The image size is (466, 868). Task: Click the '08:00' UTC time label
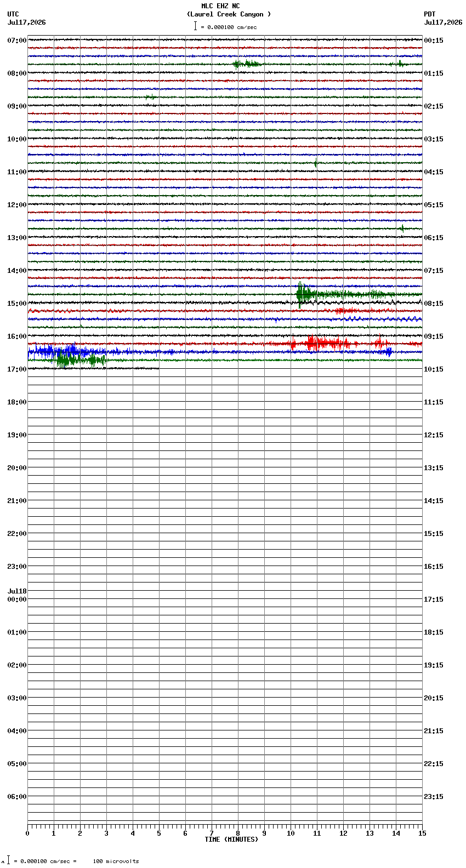pos(17,73)
